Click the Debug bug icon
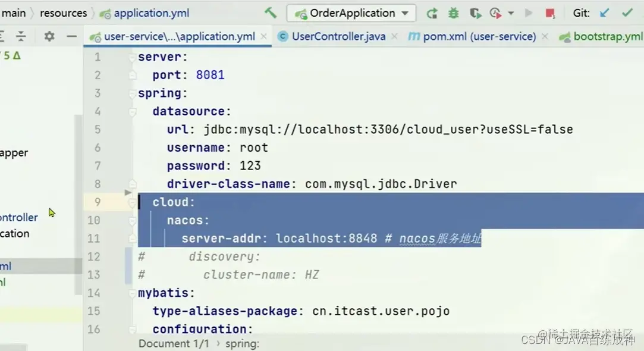This screenshot has height=351, width=644. point(454,13)
